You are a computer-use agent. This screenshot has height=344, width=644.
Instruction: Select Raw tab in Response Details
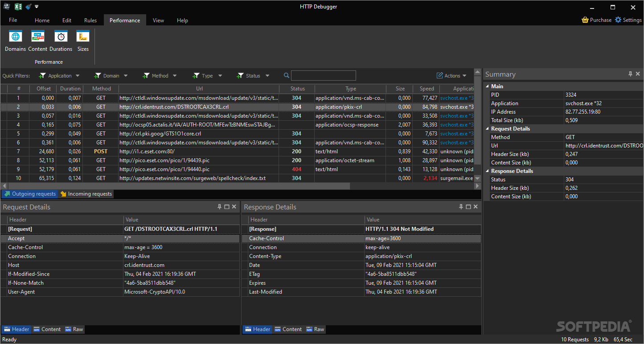click(315, 329)
